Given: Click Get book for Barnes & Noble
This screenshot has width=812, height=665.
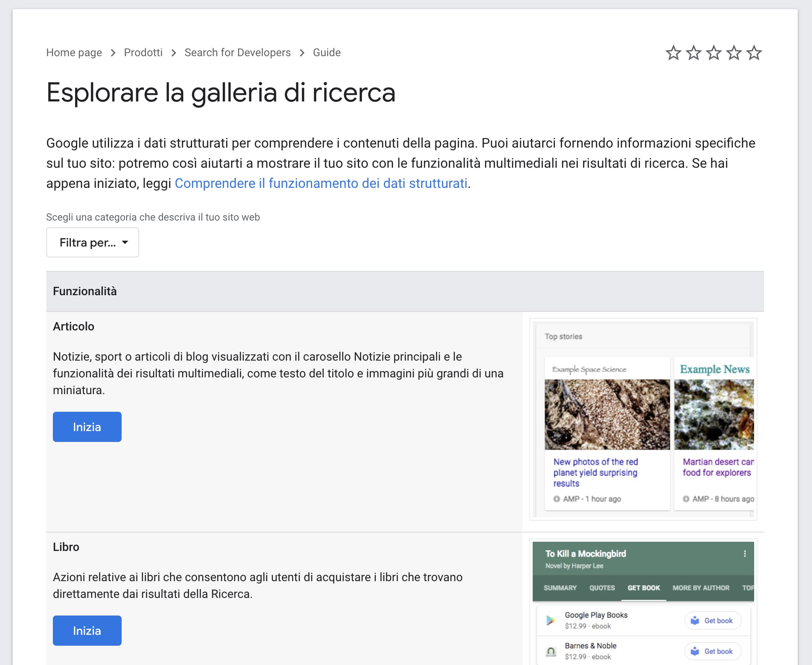Looking at the screenshot, I should pos(713,651).
